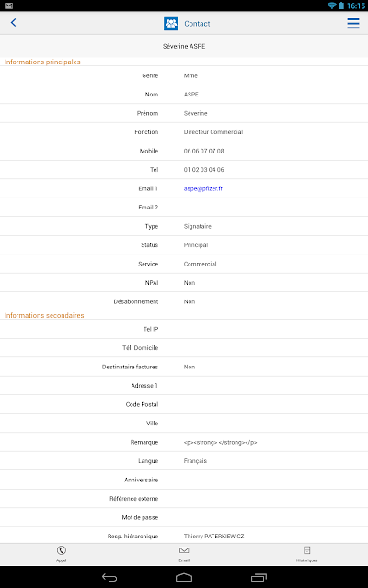Tap the Resp. hiérarchique Thierry PATERKIEWICZ value
Viewport: 368px width, 588px height.
(213, 537)
